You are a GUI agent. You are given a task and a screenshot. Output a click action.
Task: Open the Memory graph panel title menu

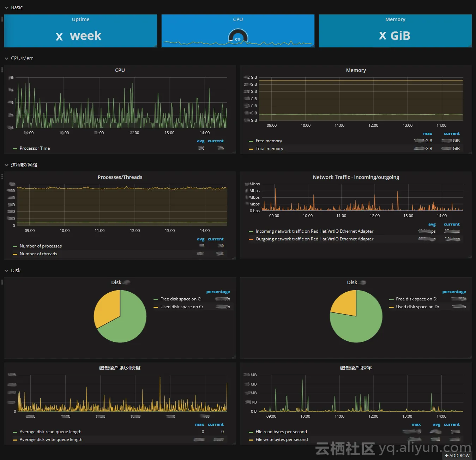coord(356,70)
